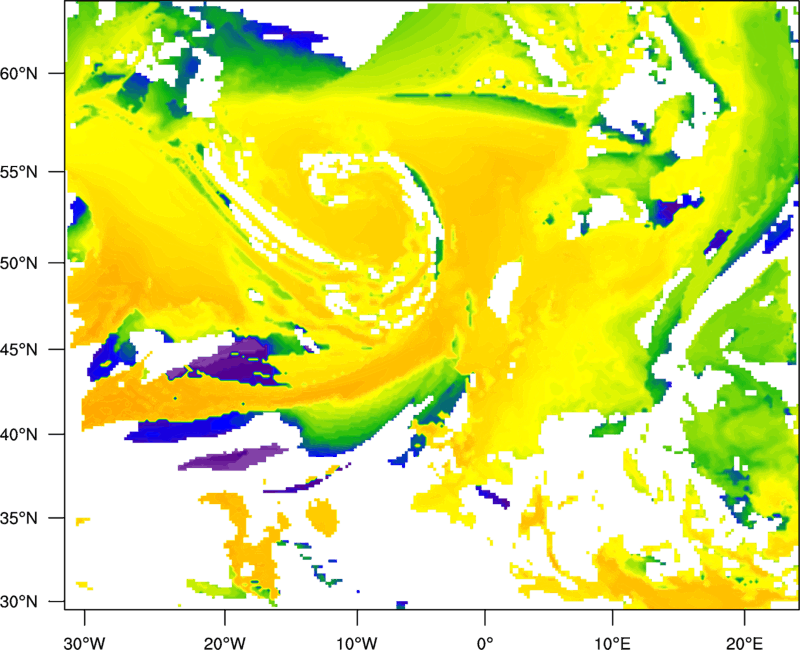Click the 45°N latitude label

click(19, 350)
